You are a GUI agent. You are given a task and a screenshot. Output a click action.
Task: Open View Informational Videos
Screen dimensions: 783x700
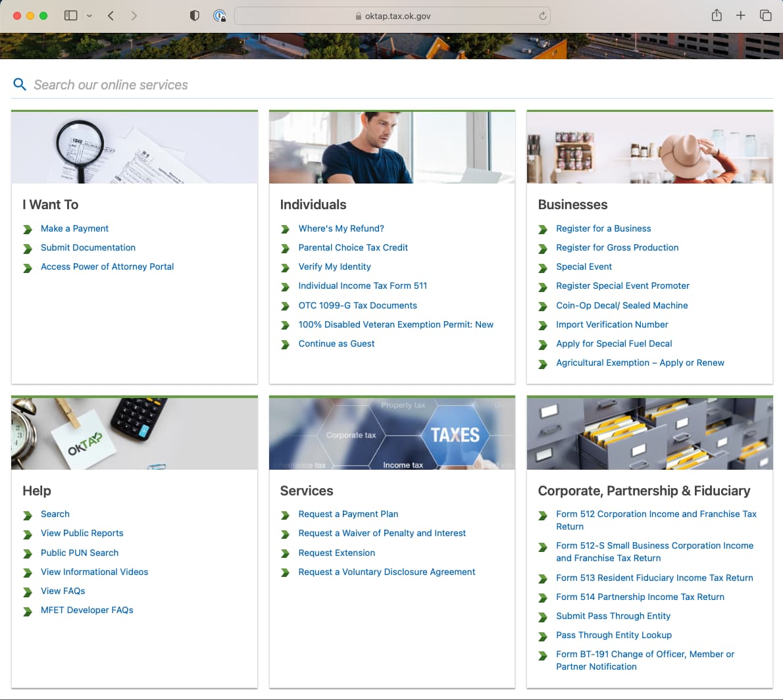94,572
